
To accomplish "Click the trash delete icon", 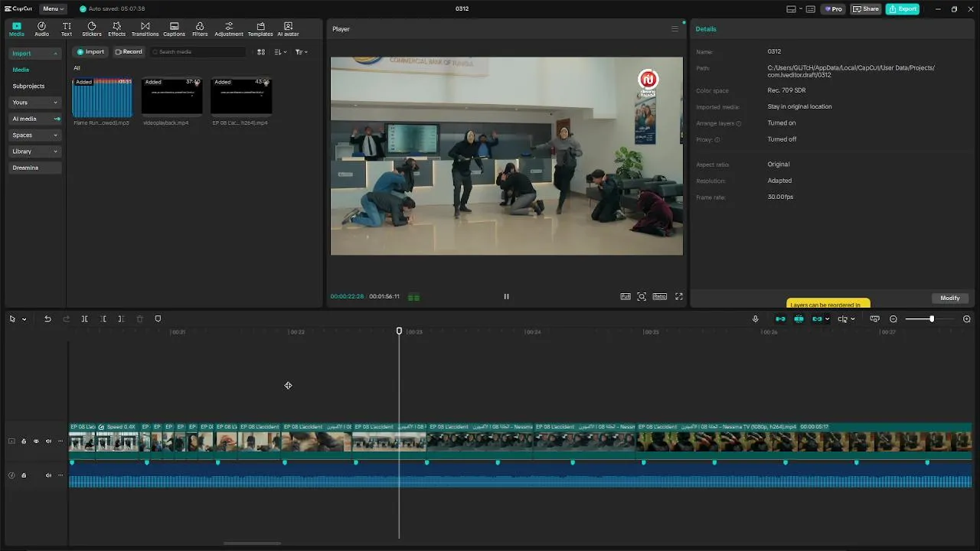I will click(x=139, y=319).
